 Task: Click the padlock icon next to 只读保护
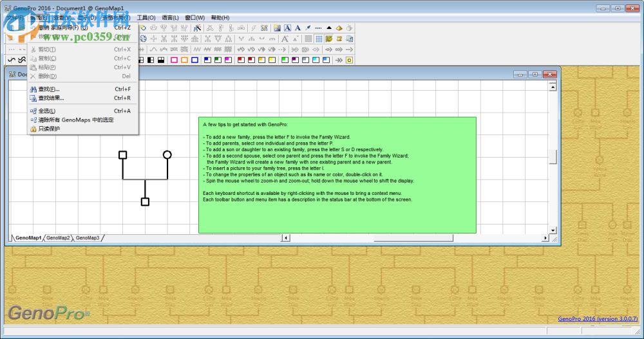coord(33,129)
